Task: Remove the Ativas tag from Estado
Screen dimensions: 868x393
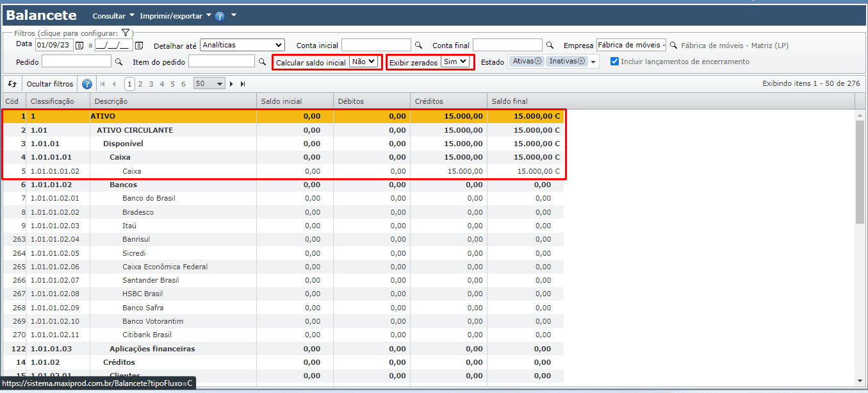Action: pos(538,62)
